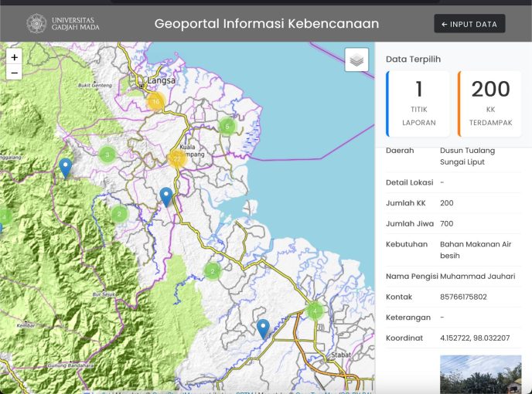Image resolution: width=532 pixels, height=394 pixels.
Task: Select the green cluster labeled 5
Action: (x=227, y=126)
